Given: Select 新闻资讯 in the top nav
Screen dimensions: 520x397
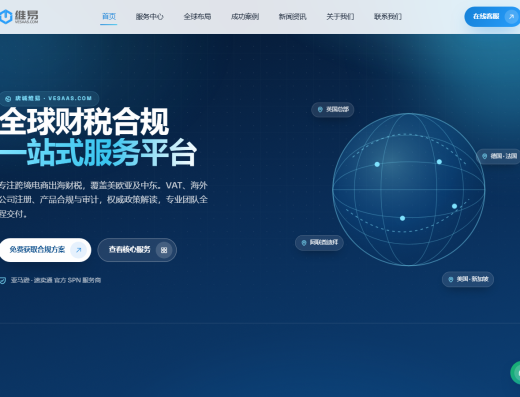Looking at the screenshot, I should tap(292, 16).
